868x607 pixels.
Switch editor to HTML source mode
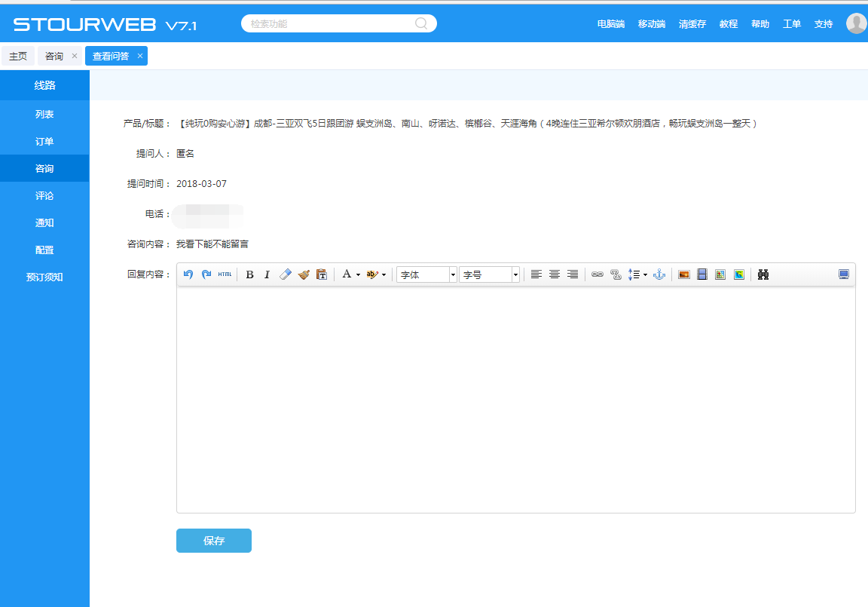point(225,274)
